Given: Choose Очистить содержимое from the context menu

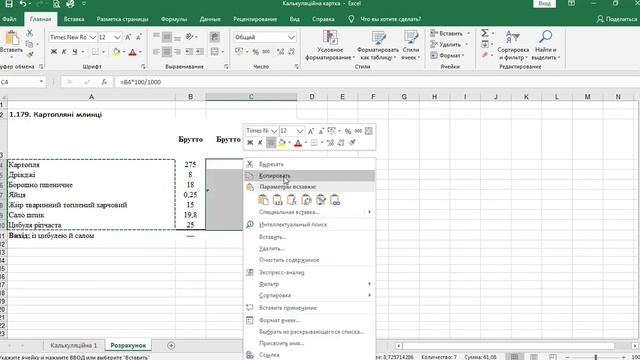Looking at the screenshot, I should (x=309, y=260).
